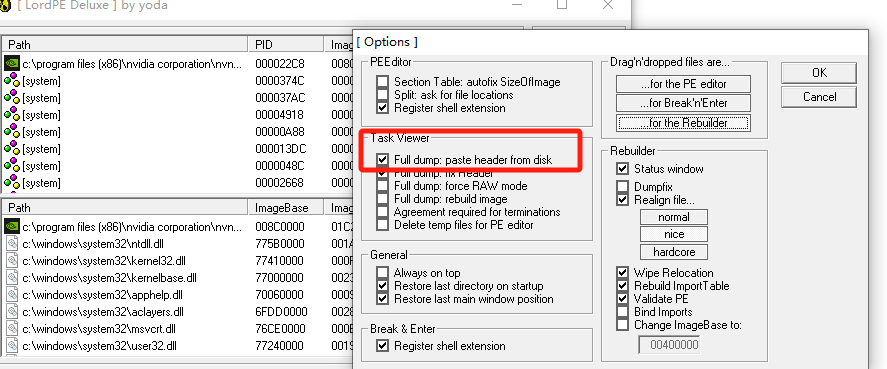Select hardcore realign mode button
This screenshot has height=369, width=887.
tap(674, 252)
